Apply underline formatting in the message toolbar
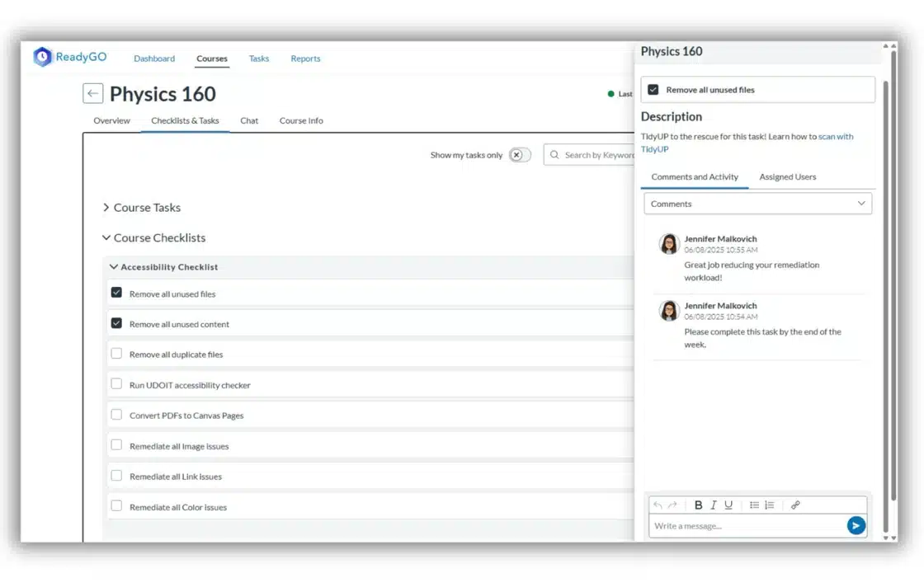The width and height of the screenshot is (924, 587). tap(729, 505)
